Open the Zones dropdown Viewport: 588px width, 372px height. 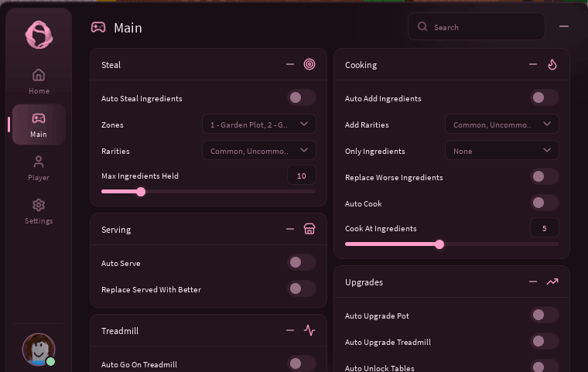[x=258, y=124]
